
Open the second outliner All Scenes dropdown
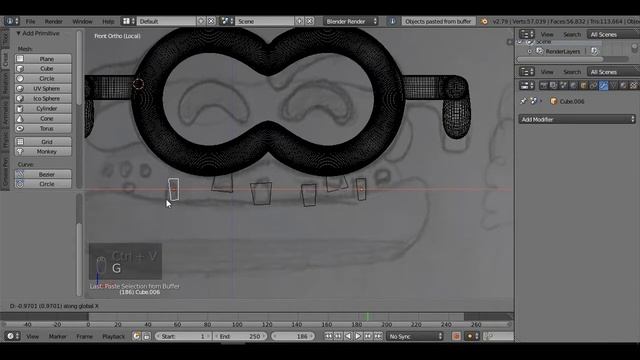coord(613,72)
